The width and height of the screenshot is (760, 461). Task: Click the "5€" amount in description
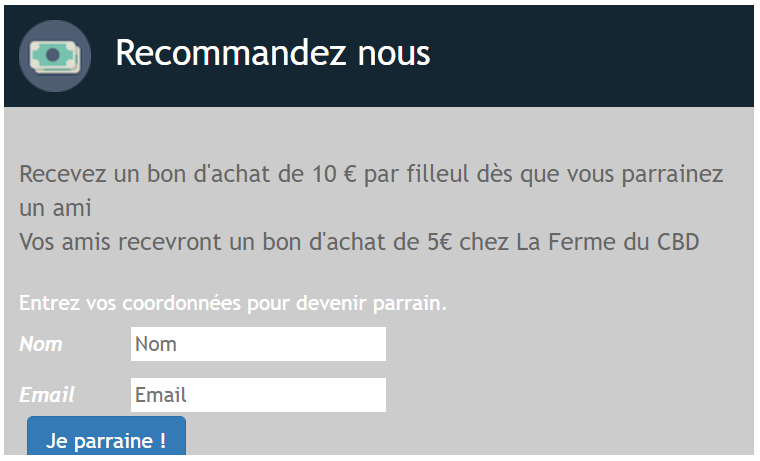click(440, 242)
